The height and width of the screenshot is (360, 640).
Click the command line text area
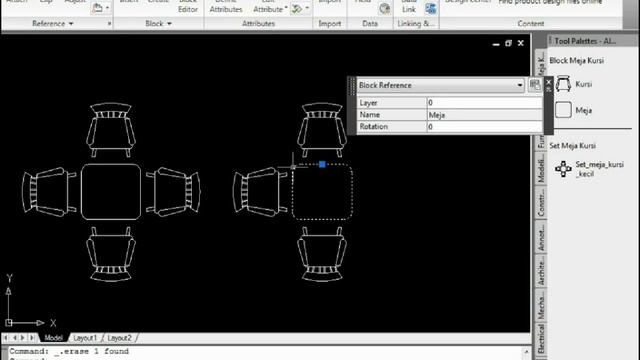[265, 353]
